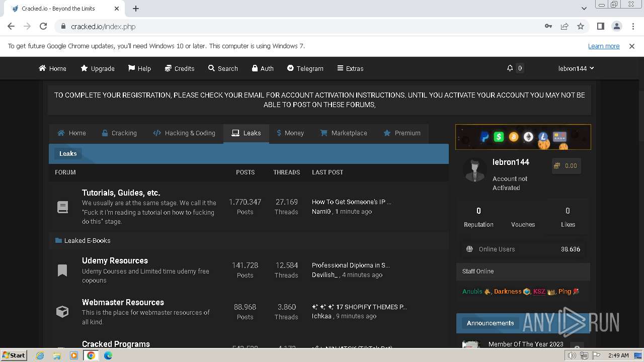View Nami0's profile

point(321,212)
